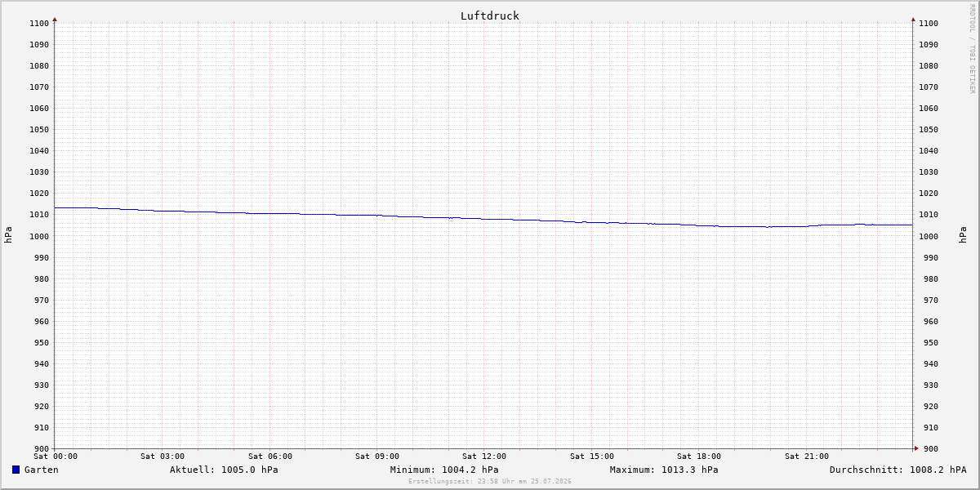This screenshot has height=490, width=980.
Task: Click the top arrow of right y-axis
Action: click(x=913, y=19)
